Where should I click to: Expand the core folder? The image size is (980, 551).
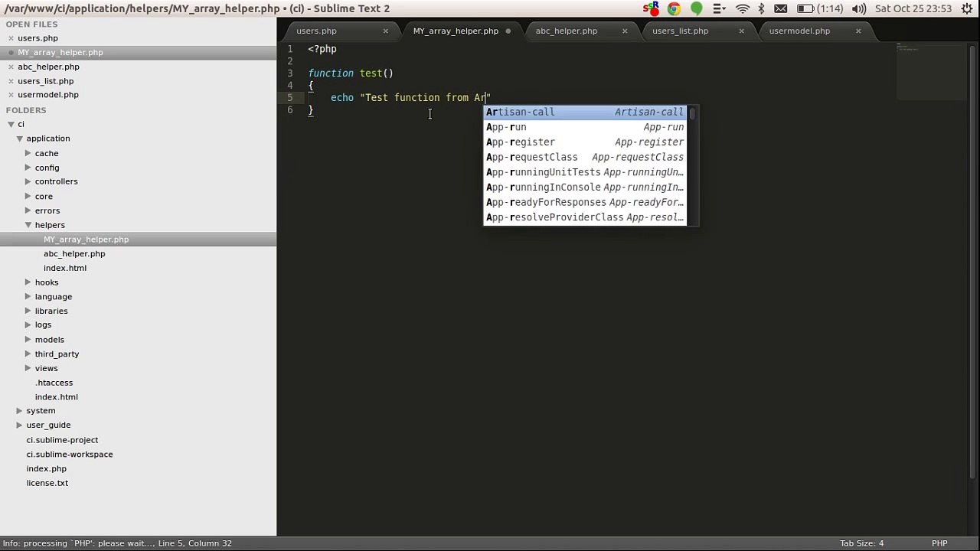[x=28, y=196]
